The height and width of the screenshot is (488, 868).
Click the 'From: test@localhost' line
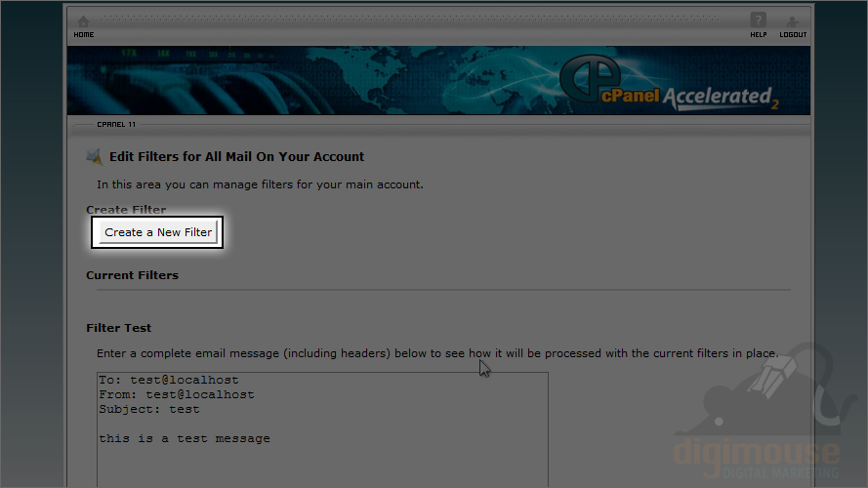pos(177,394)
